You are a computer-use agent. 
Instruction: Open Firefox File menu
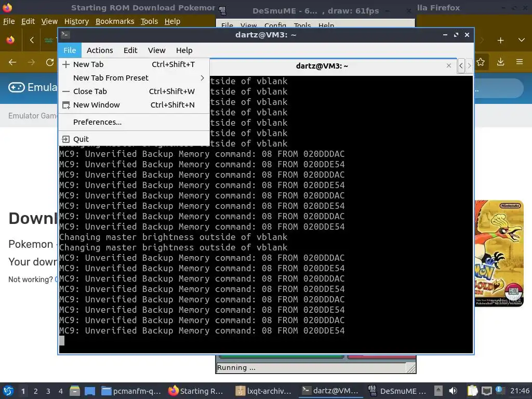point(9,21)
